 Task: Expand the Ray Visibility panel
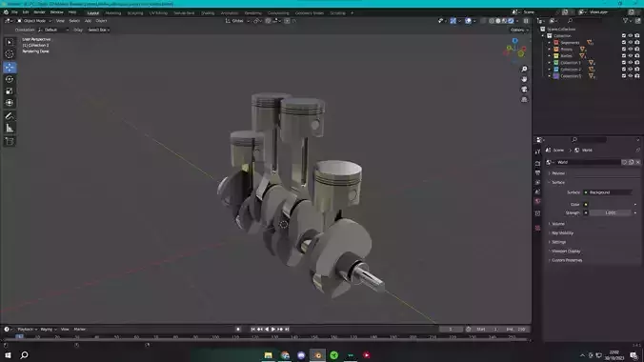tap(562, 233)
